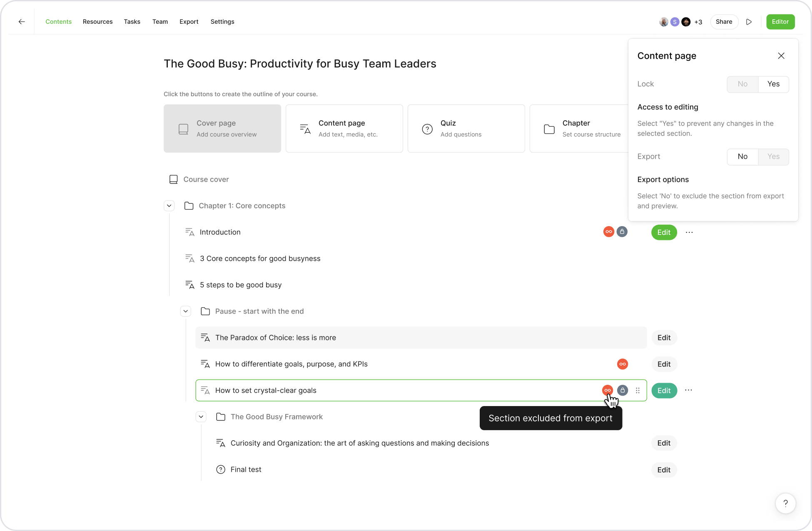Collapse Chapter 1: Core concepts
The width and height of the screenshot is (812, 531).
(x=169, y=206)
